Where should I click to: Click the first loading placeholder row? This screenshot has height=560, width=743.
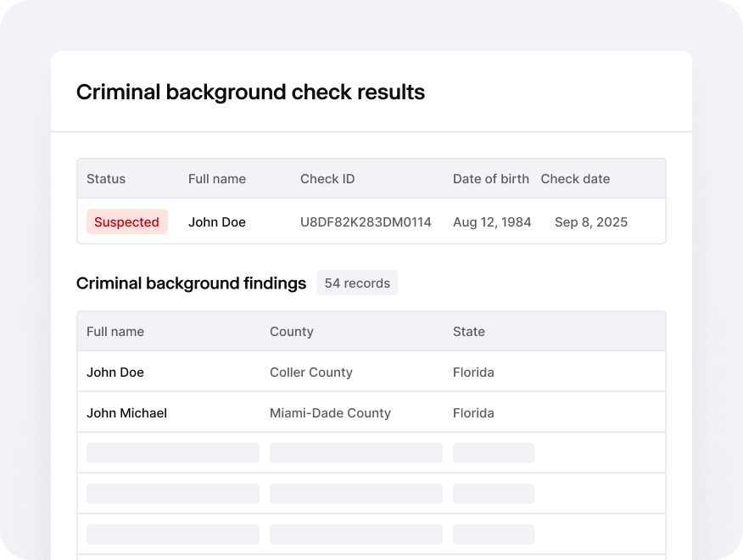371,453
